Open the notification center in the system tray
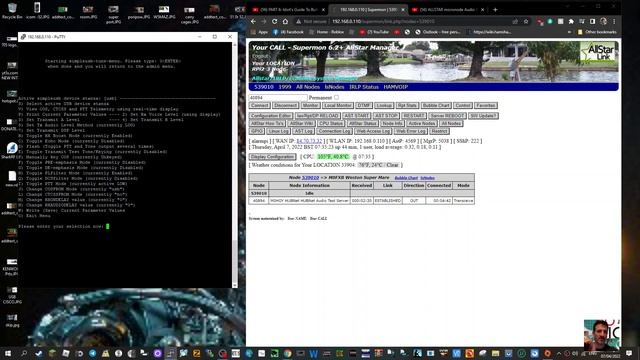Screen dimensions: 640x360 pyautogui.click(x=629, y=353)
